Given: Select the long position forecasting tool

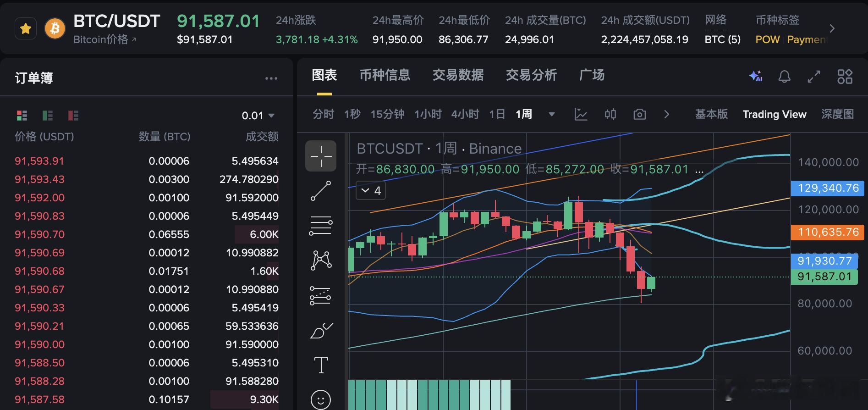Looking at the screenshot, I should point(321,296).
